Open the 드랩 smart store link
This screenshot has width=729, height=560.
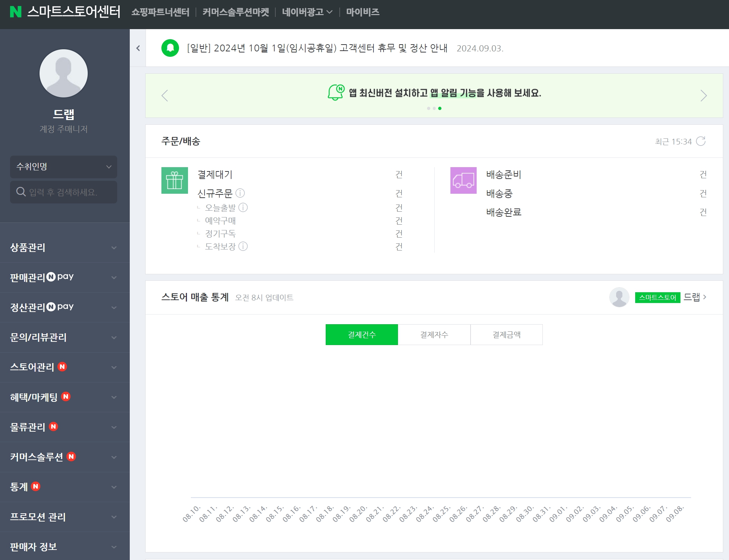694,297
